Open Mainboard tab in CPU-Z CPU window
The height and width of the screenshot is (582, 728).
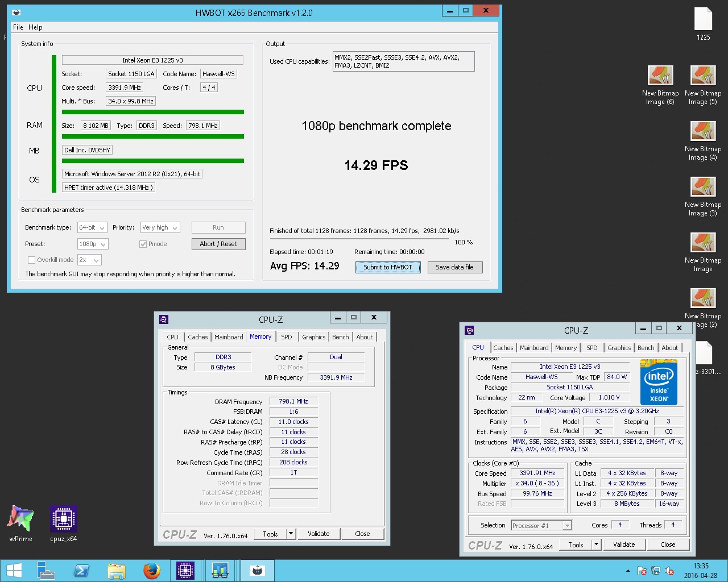pyautogui.click(x=534, y=348)
